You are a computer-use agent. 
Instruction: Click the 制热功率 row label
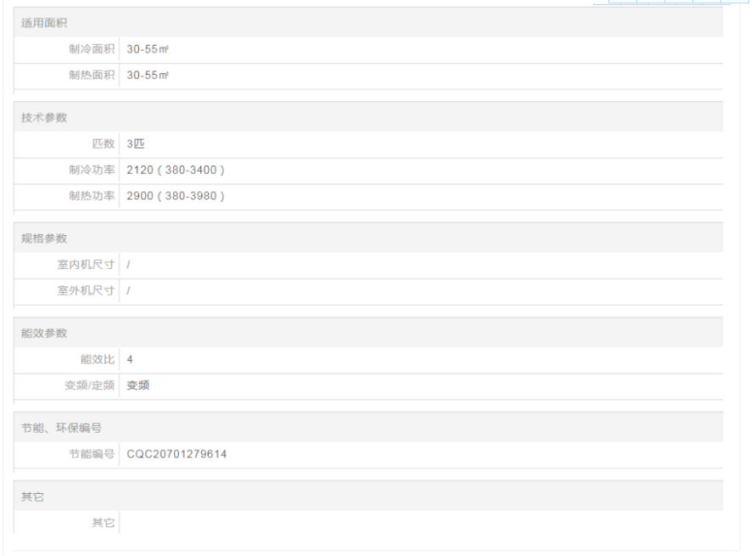(x=91, y=197)
